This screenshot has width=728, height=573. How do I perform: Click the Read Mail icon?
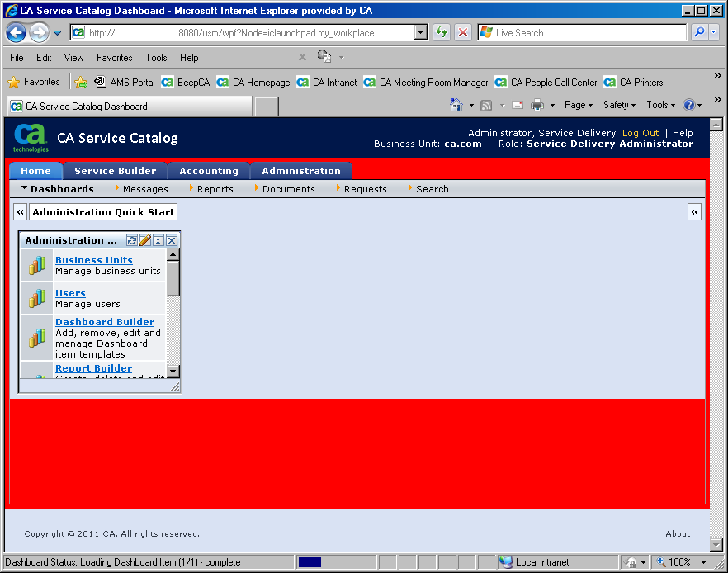point(518,105)
